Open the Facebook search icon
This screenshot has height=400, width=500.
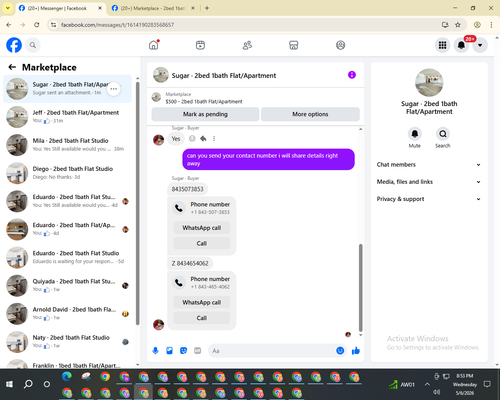[33, 45]
